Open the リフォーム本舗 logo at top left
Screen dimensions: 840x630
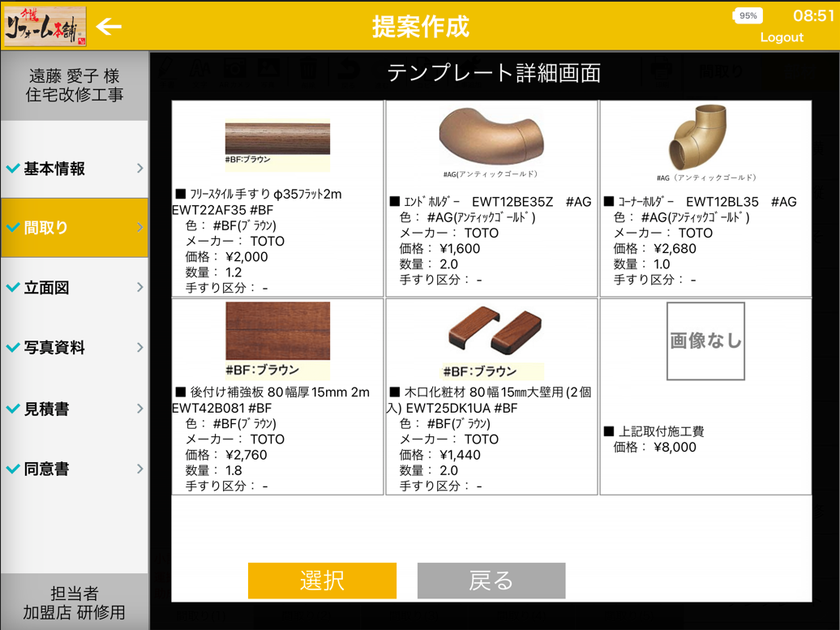point(45,26)
